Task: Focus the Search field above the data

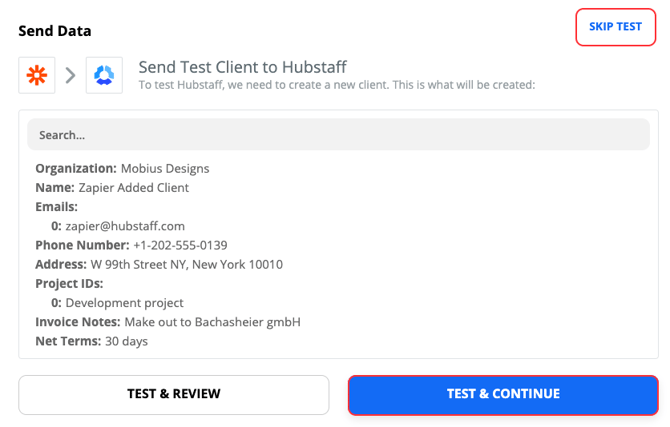Action: (x=338, y=134)
